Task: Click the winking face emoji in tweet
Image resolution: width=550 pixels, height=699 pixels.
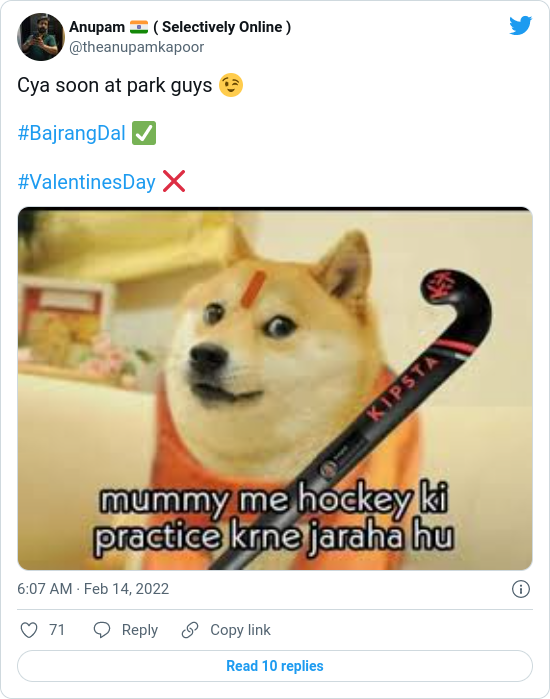Action: tap(231, 85)
